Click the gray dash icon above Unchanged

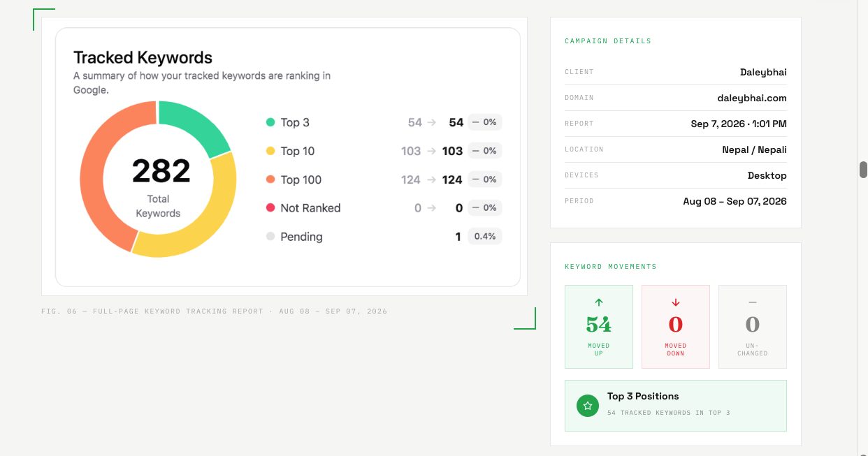(x=753, y=302)
